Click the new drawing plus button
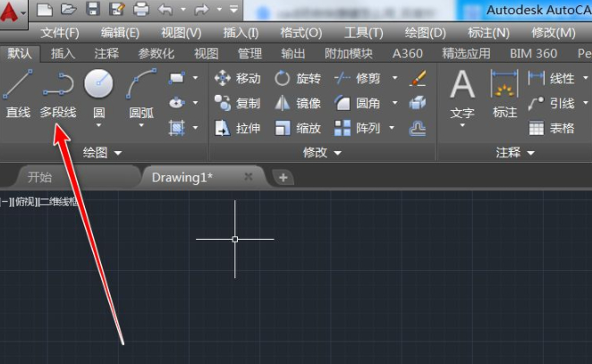Screen dimensions: 592x364 [x=283, y=177]
